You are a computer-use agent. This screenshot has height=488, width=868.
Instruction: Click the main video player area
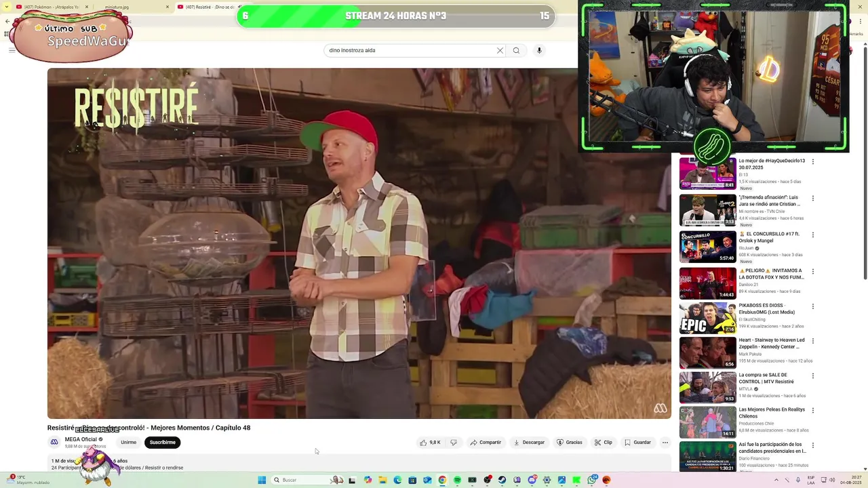pos(359,243)
